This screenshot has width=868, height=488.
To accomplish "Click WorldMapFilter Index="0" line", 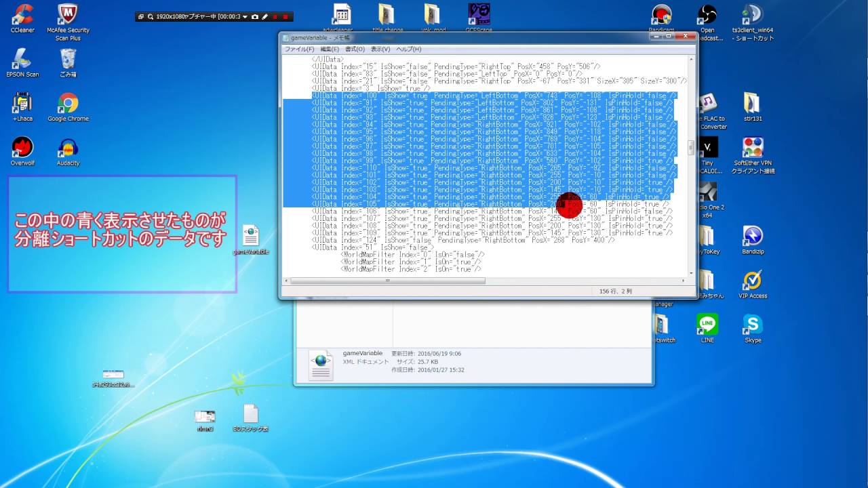I will coord(412,255).
